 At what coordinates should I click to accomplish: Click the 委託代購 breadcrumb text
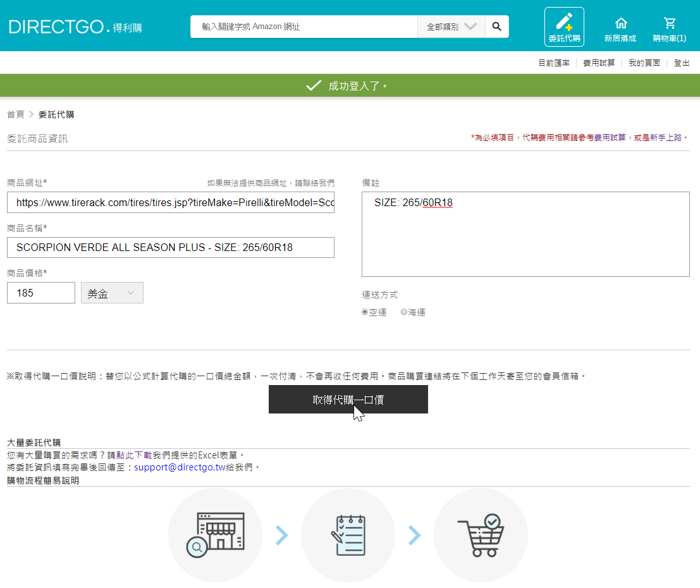56,114
